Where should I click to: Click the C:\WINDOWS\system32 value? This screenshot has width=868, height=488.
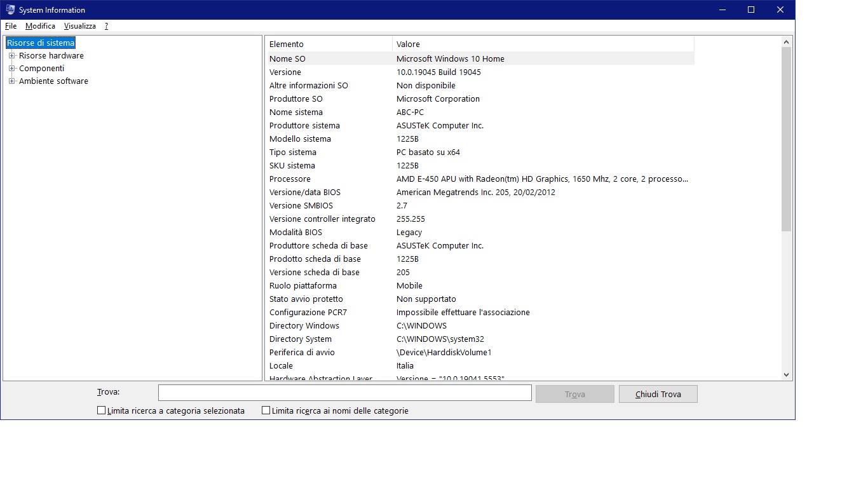coord(440,339)
